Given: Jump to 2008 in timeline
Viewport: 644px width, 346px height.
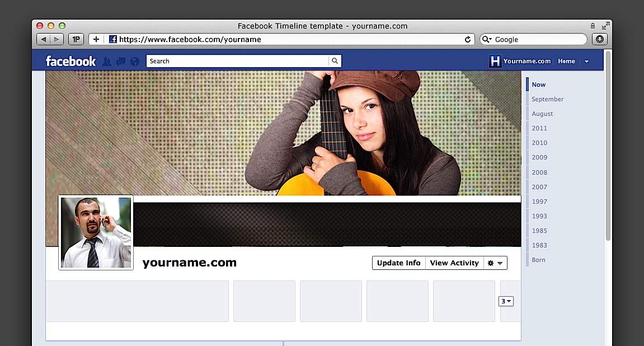Looking at the screenshot, I should pyautogui.click(x=539, y=172).
